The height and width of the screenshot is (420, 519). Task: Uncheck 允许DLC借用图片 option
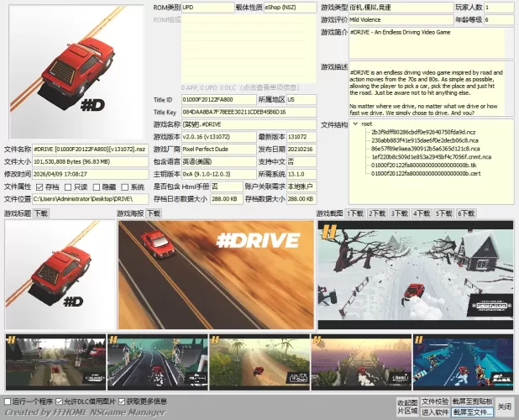click(60, 402)
